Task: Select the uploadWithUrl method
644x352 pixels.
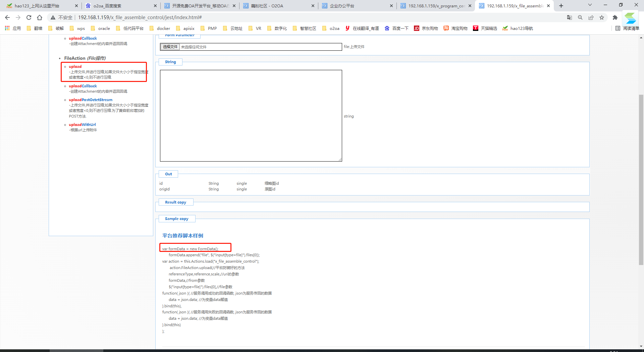Action: coord(82,125)
